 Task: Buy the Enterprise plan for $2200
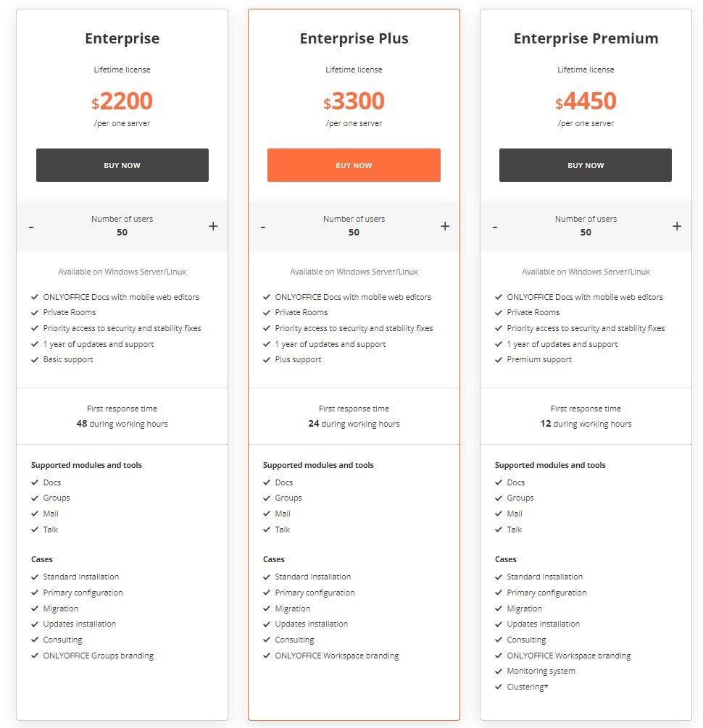click(122, 165)
